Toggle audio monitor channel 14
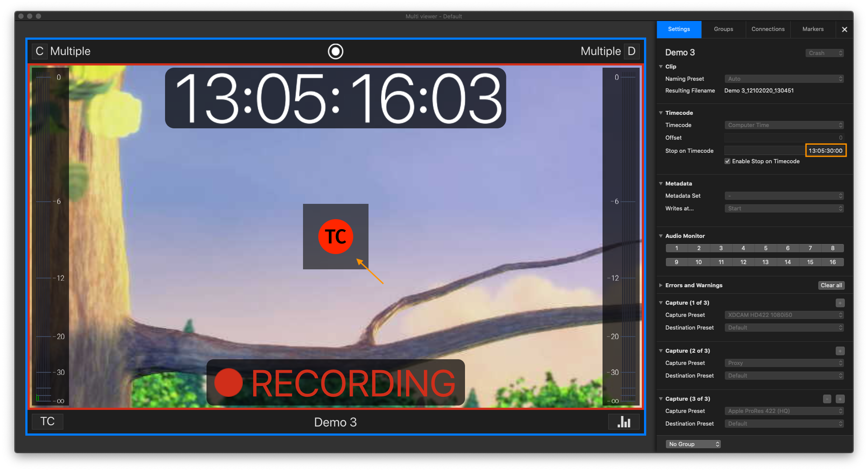Screen dimensions: 868x471 [x=788, y=262]
